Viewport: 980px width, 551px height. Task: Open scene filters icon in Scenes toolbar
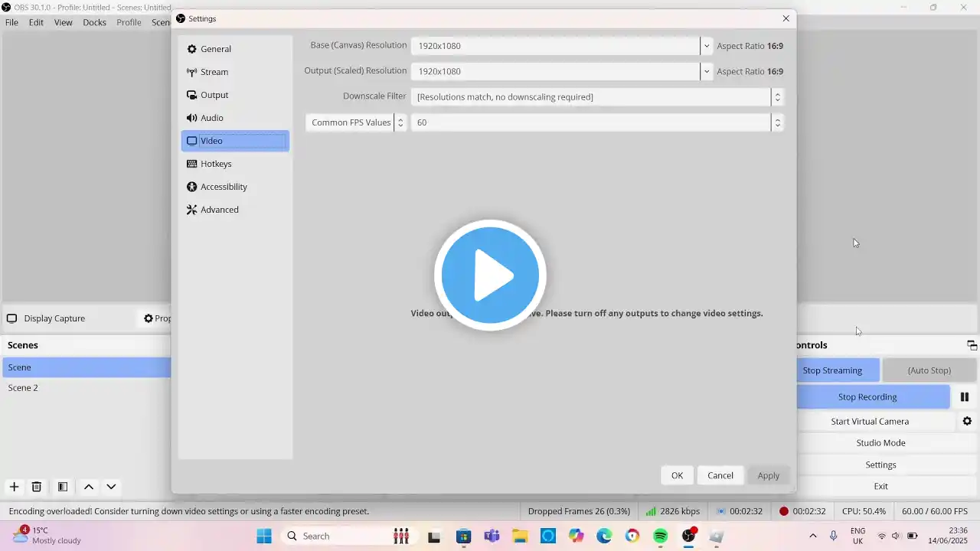click(x=63, y=487)
